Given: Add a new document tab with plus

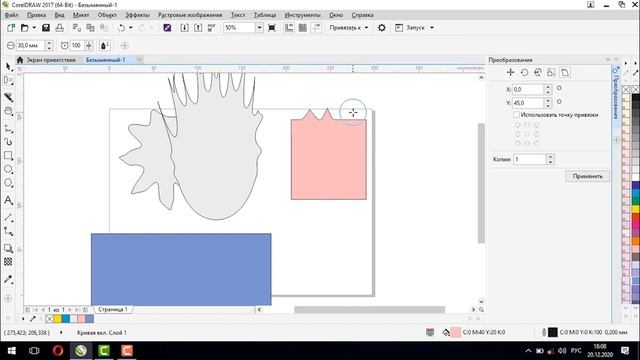Looking at the screenshot, I should pos(139,60).
